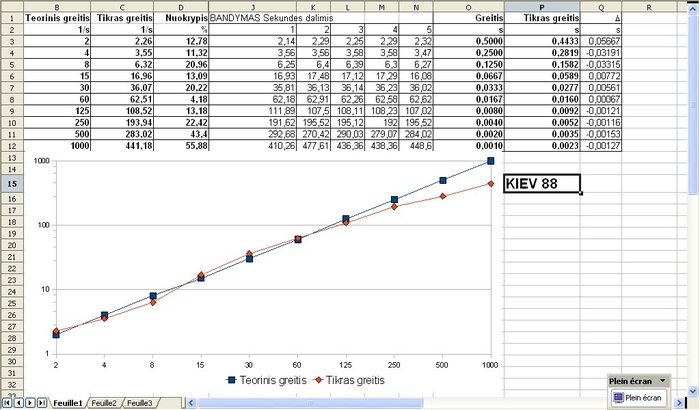Click the last sheet navigation arrow

pos(42,403)
